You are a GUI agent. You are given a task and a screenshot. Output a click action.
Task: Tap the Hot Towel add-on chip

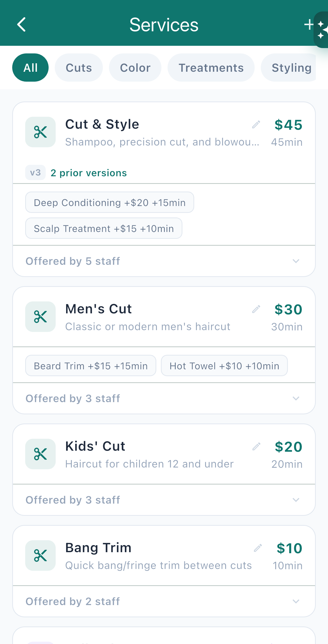point(224,366)
